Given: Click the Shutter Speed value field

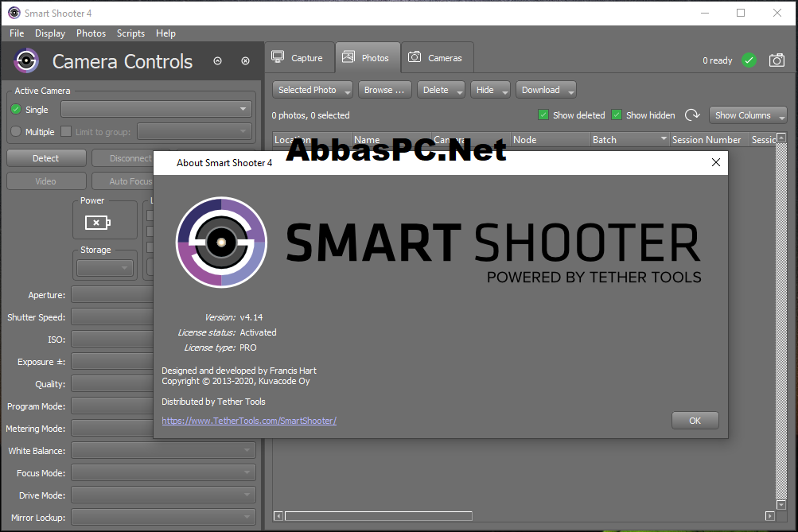Looking at the screenshot, I should pos(112,316).
